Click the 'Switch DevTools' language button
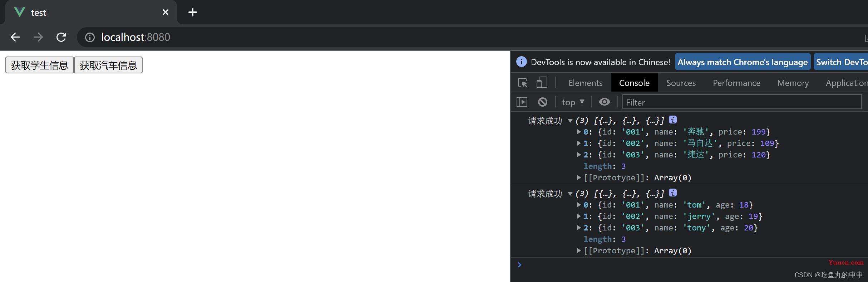 tap(841, 62)
